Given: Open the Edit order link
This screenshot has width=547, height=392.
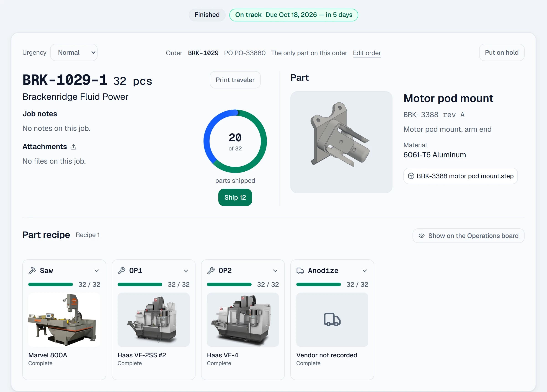Looking at the screenshot, I should pos(366,53).
